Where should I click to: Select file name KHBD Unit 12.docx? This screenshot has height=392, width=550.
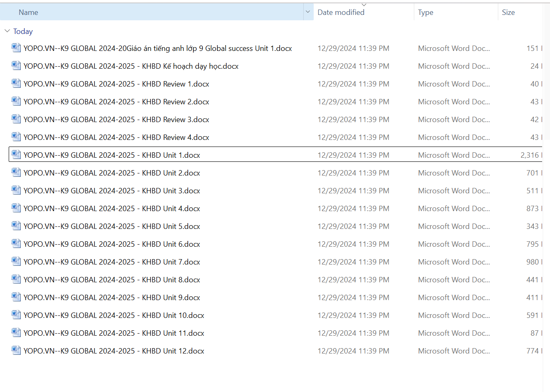[114, 351]
